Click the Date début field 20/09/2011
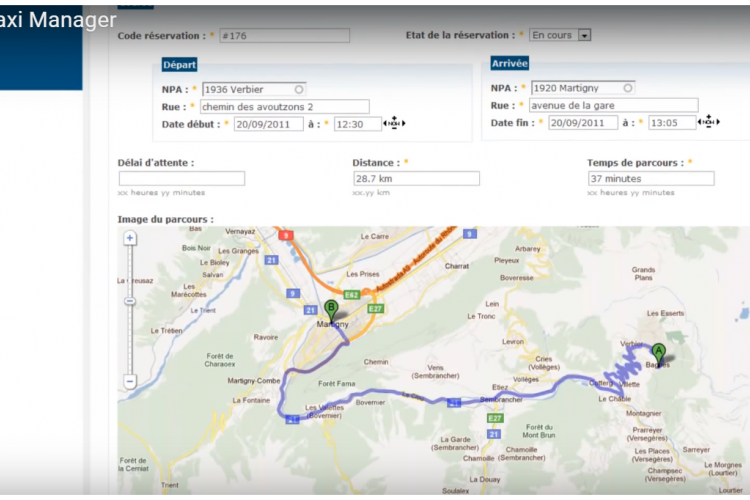The width and height of the screenshot is (750, 500). coord(268,124)
